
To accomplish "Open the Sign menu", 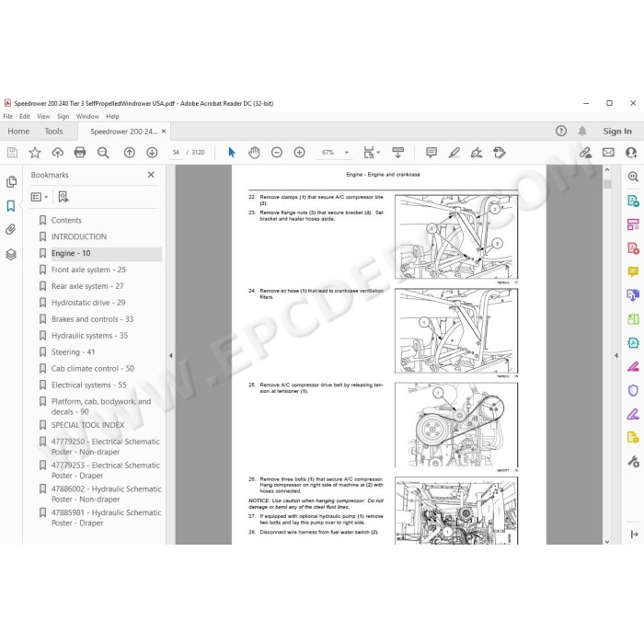I will coord(63,116).
